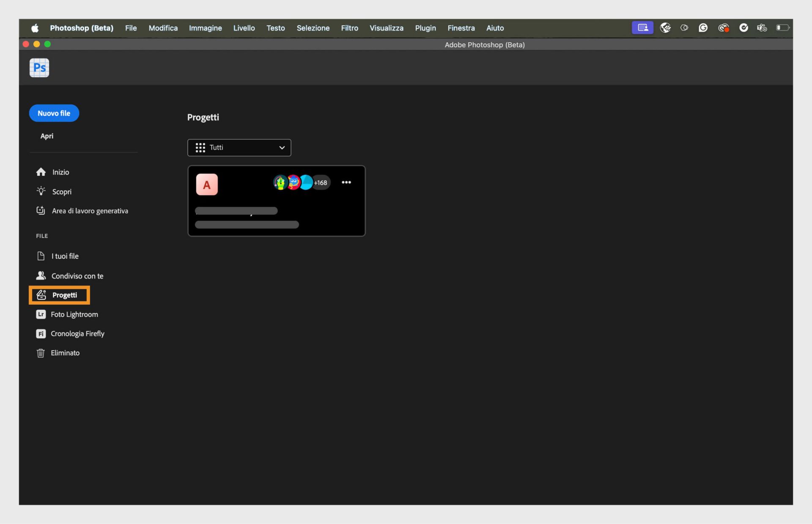Image resolution: width=812 pixels, height=524 pixels.
Task: Open the project's three-dot options menu
Action: click(x=346, y=182)
